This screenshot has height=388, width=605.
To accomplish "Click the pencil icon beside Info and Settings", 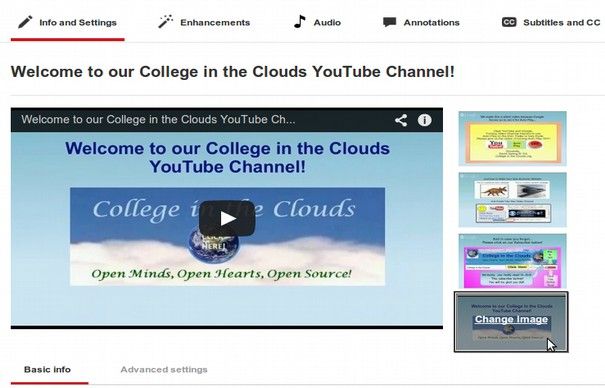I will (x=25, y=22).
